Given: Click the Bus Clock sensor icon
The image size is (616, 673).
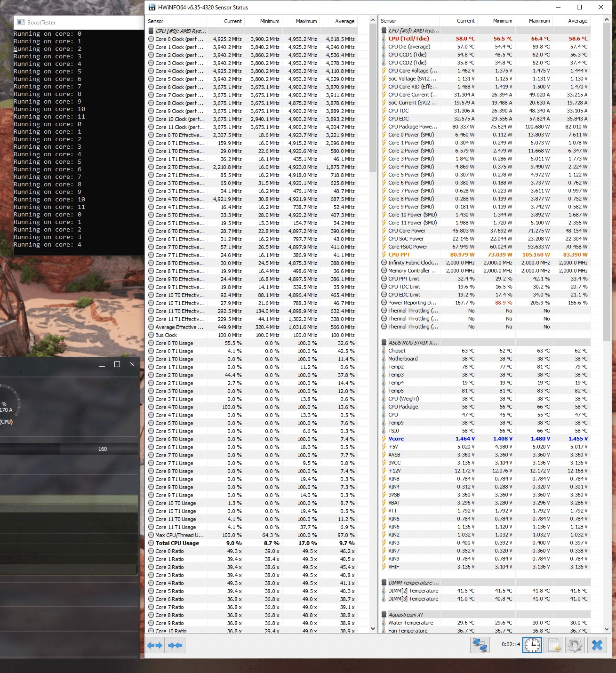Looking at the screenshot, I should point(151,335).
